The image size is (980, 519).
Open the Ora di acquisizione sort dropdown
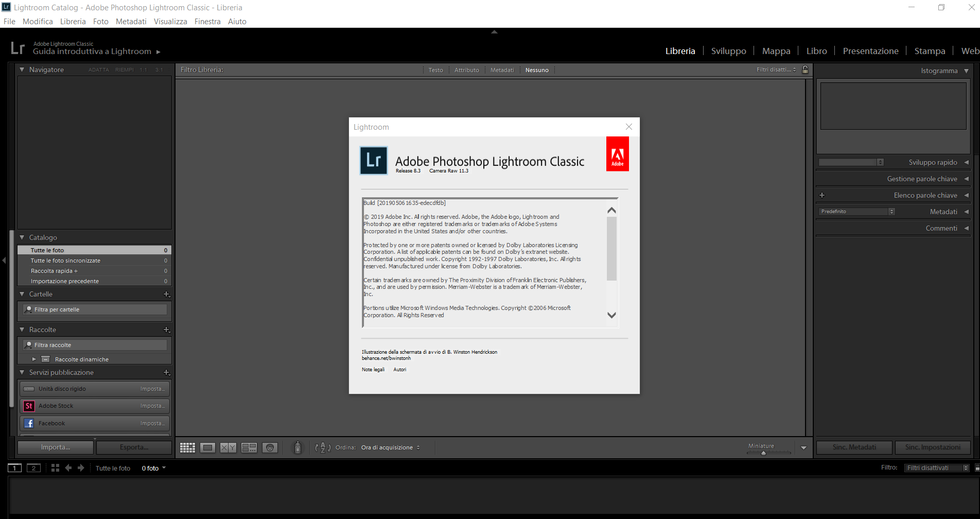tap(391, 447)
